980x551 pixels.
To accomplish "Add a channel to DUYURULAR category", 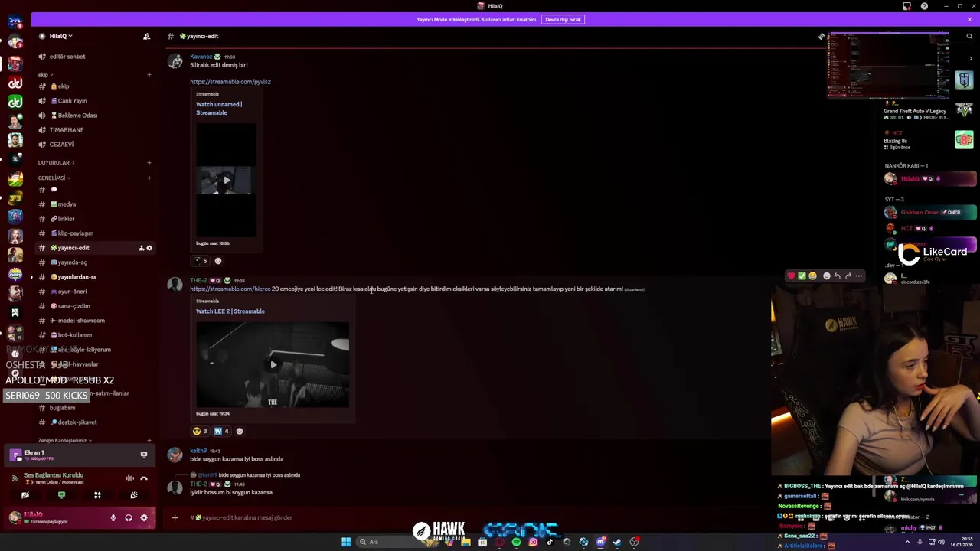I will pos(149,162).
